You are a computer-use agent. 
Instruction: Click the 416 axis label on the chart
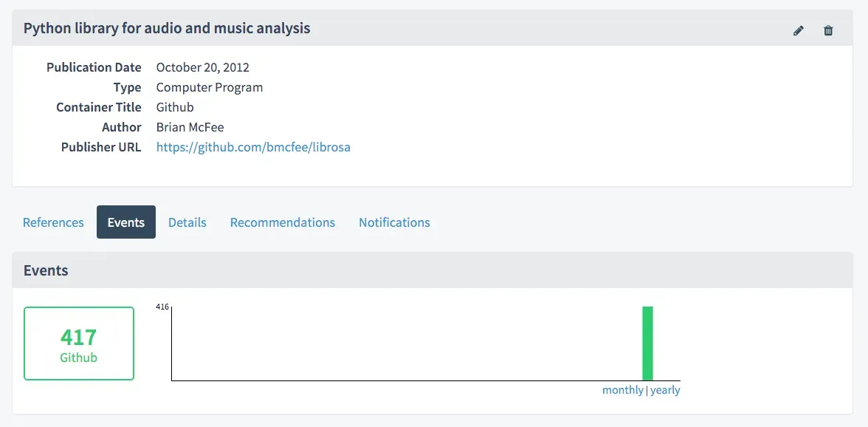[162, 307]
